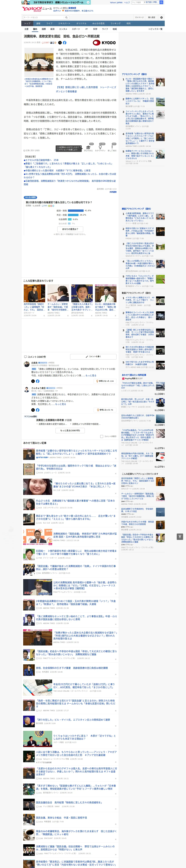
Task: Share さんきゅう倉田's comment on X
Action: [33, 410]
